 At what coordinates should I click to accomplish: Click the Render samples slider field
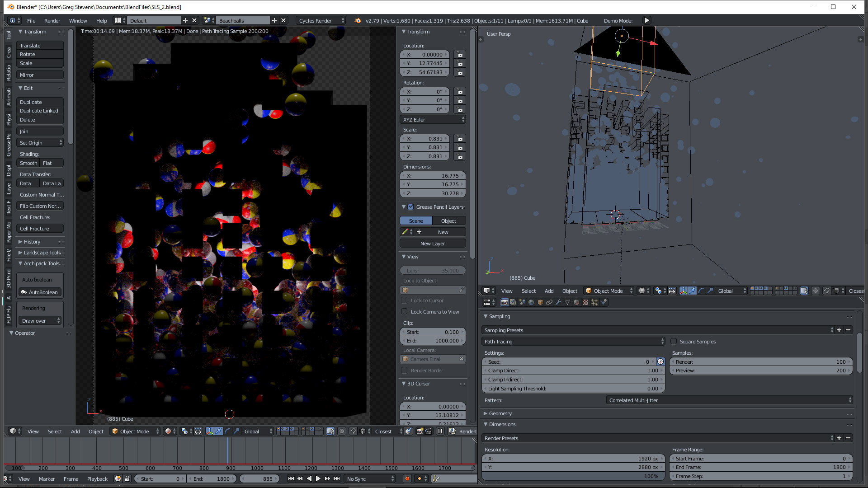[x=760, y=362]
